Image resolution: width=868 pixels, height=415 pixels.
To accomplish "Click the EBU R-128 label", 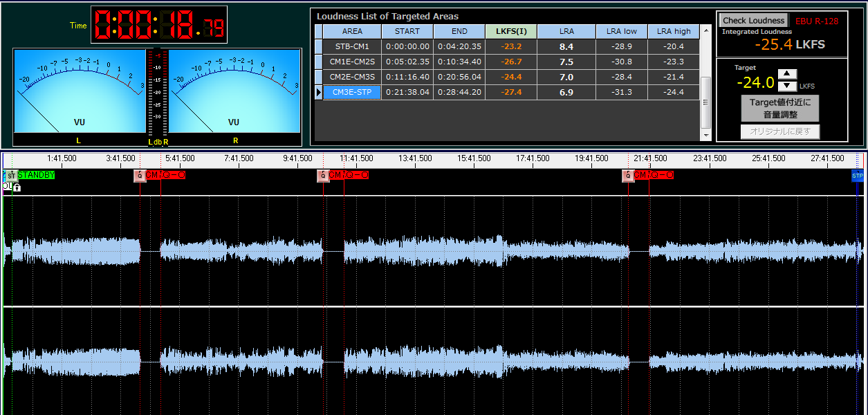I will click(817, 21).
